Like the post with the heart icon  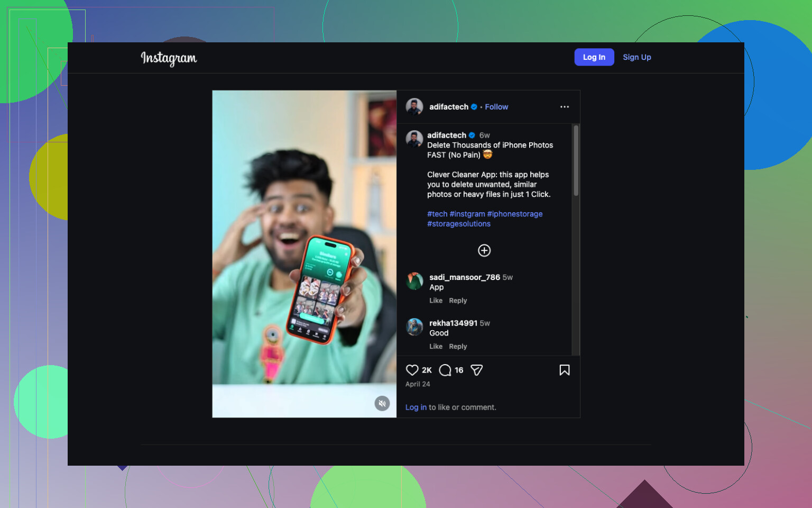tap(412, 370)
